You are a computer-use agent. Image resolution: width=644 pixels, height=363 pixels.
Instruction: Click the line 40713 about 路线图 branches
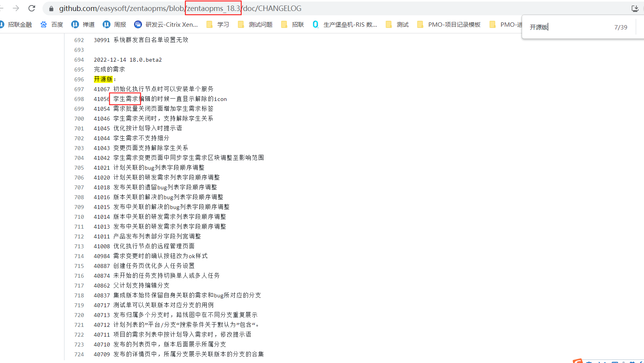pyautogui.click(x=176, y=315)
